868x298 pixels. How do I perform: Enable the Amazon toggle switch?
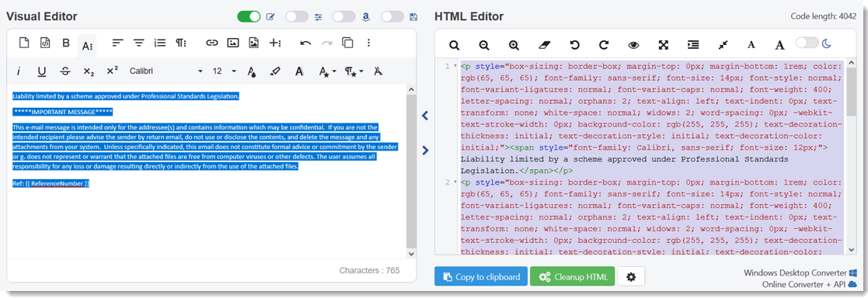pyautogui.click(x=343, y=16)
